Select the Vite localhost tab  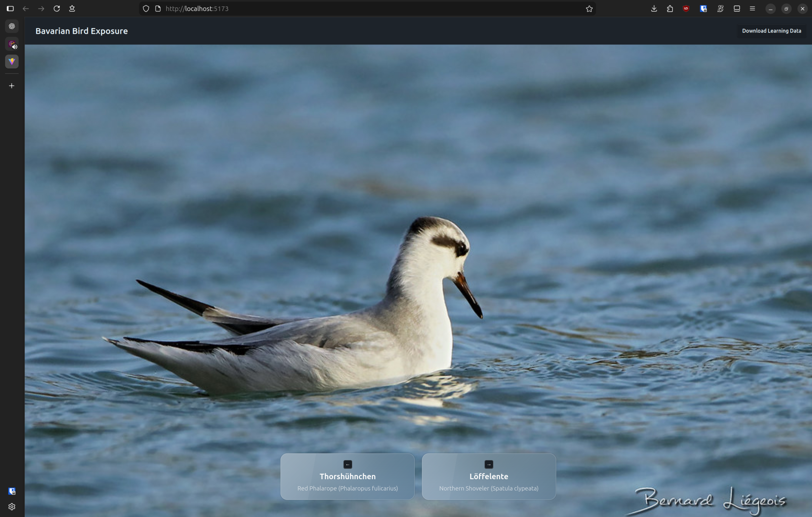12,61
